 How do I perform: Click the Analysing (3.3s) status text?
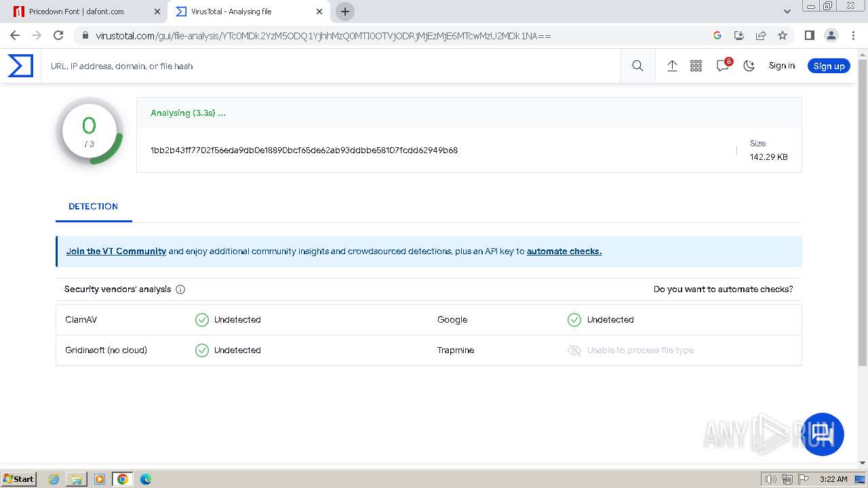tap(188, 113)
